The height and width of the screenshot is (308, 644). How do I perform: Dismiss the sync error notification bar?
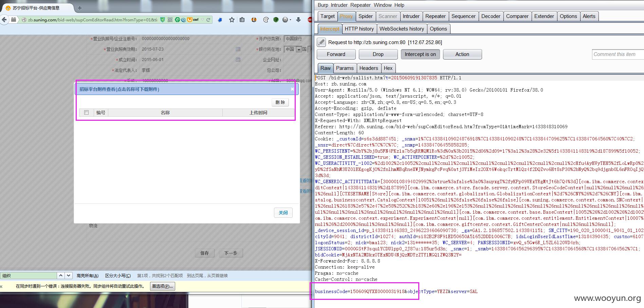click(1, 286)
